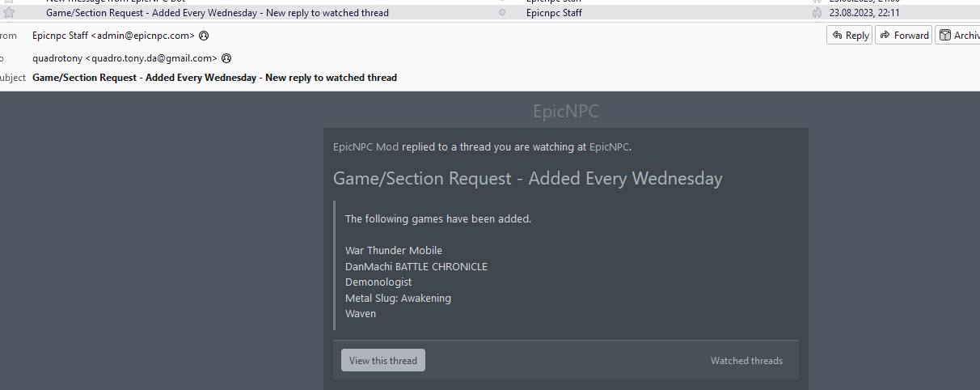Click 'War Thunder Mobile' text

[x=394, y=251]
